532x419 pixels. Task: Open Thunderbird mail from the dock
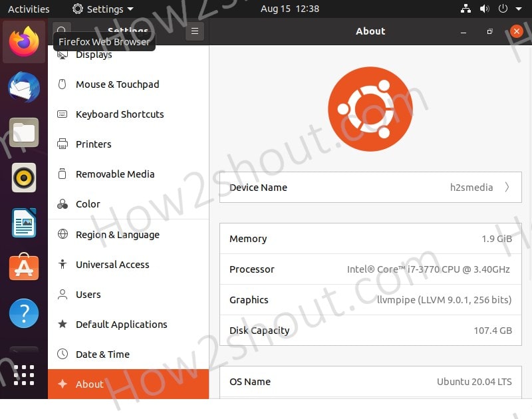point(24,87)
